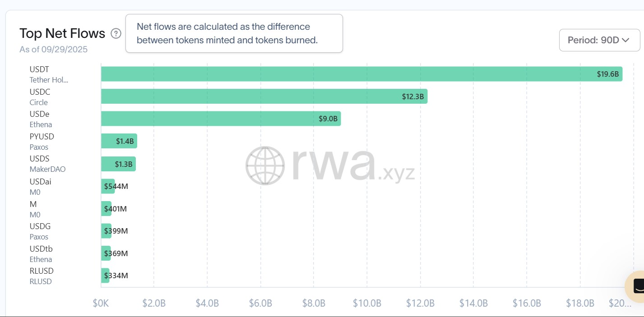Open the Period dropdown showing 90D
The width and height of the screenshot is (644, 317).
599,40
